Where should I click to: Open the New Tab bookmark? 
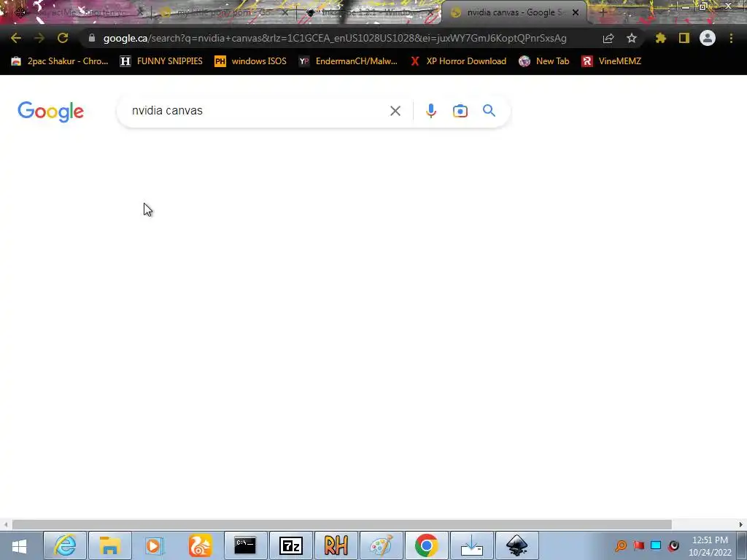543,61
